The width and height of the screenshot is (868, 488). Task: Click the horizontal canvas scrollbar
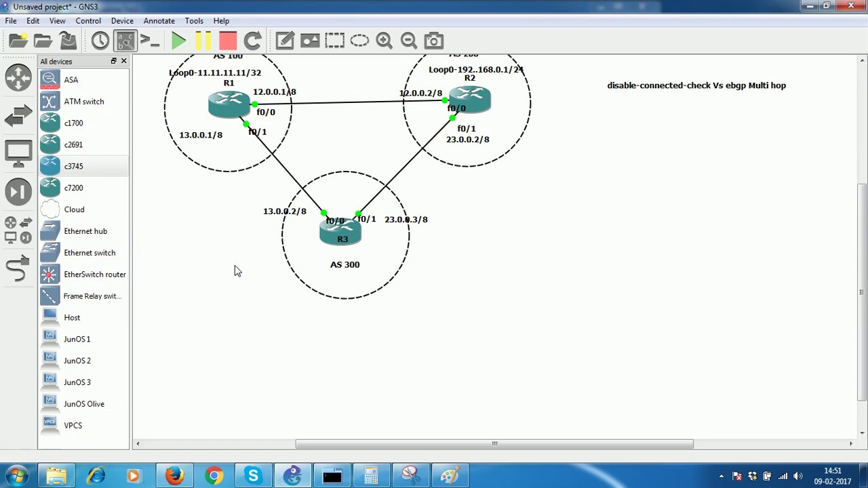pos(494,444)
